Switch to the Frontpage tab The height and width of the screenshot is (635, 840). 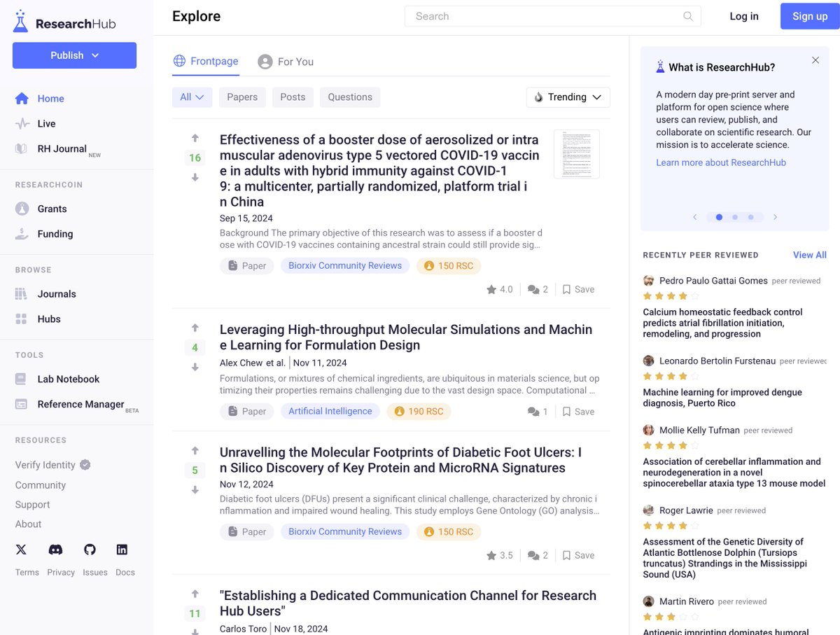click(x=206, y=61)
